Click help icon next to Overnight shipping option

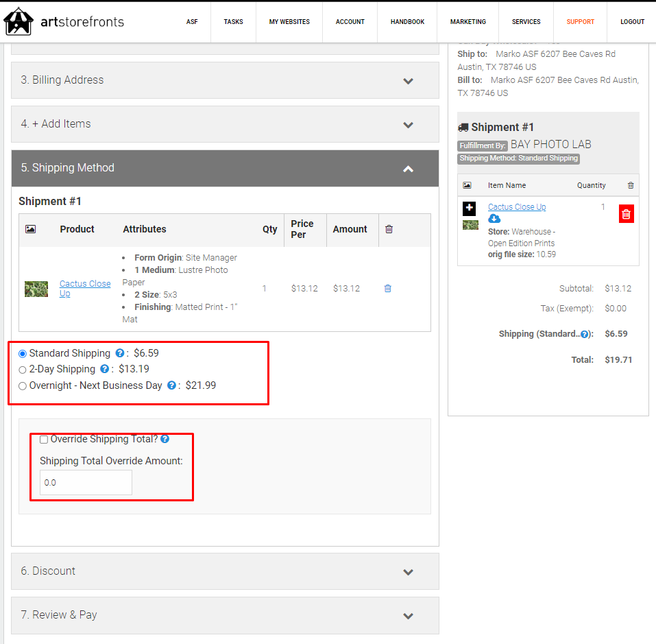pos(172,385)
